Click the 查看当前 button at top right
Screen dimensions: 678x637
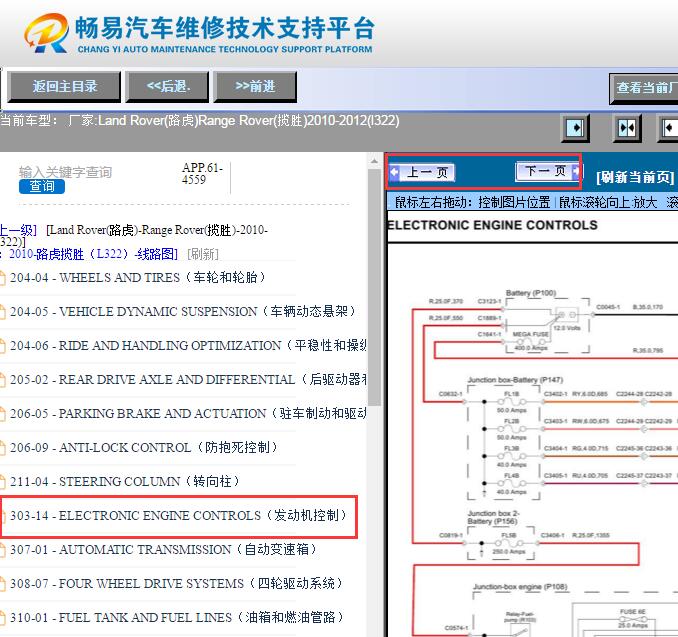click(x=644, y=88)
